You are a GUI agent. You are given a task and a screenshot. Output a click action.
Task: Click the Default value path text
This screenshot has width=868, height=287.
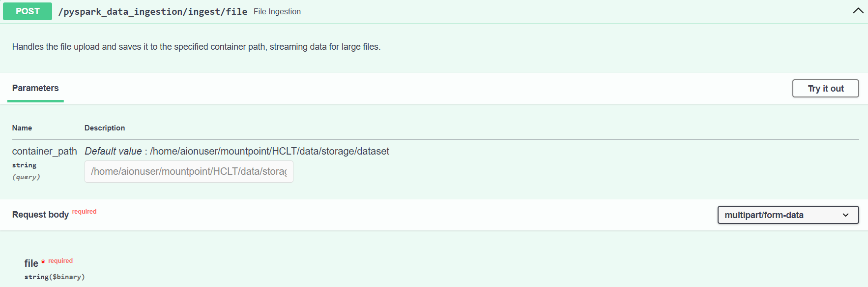(x=269, y=151)
